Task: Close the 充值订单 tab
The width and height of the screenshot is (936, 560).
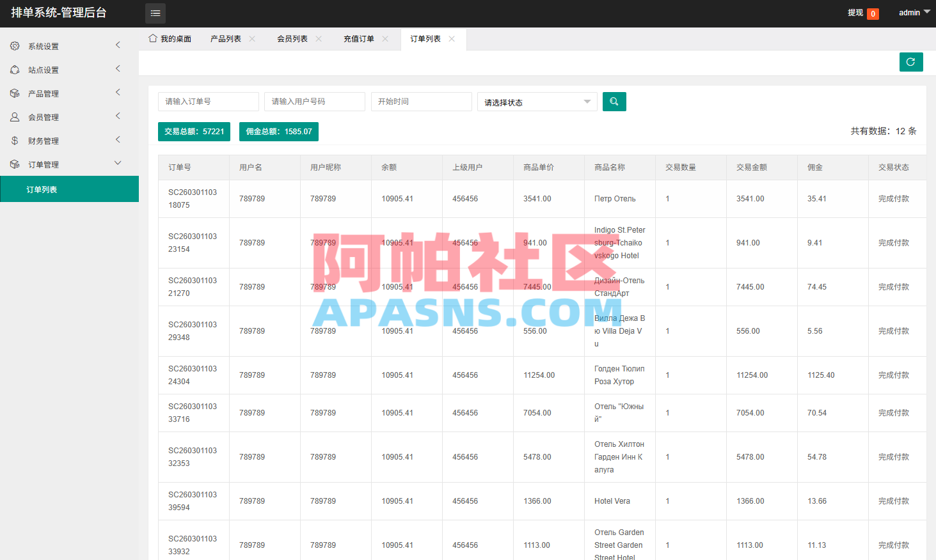Action: [x=385, y=39]
